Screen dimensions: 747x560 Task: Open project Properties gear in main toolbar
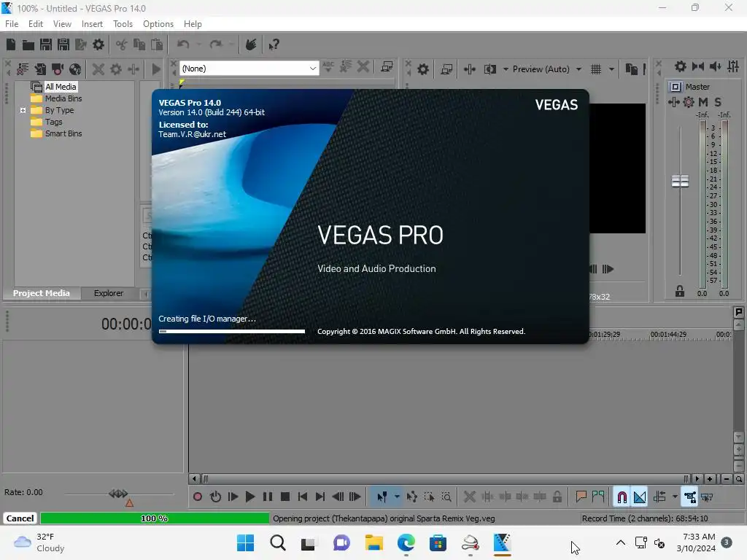98,44
